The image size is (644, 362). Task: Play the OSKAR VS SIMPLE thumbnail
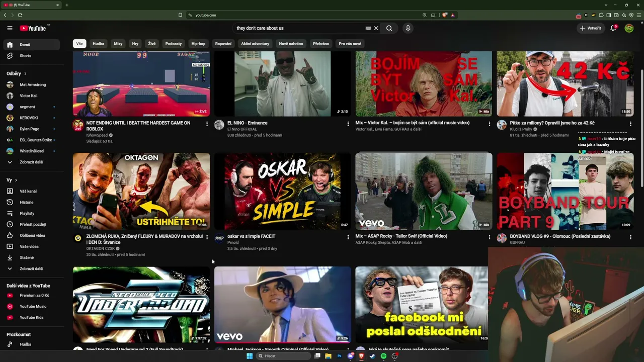coord(283,191)
